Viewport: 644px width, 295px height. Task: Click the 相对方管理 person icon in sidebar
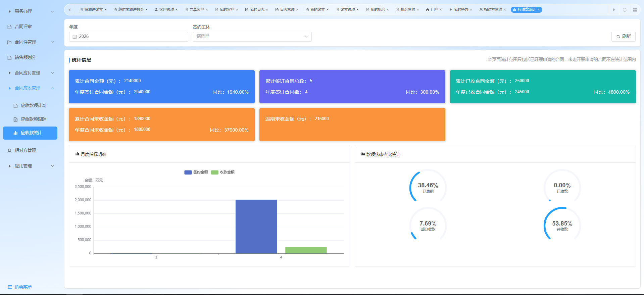pyautogui.click(x=9, y=151)
